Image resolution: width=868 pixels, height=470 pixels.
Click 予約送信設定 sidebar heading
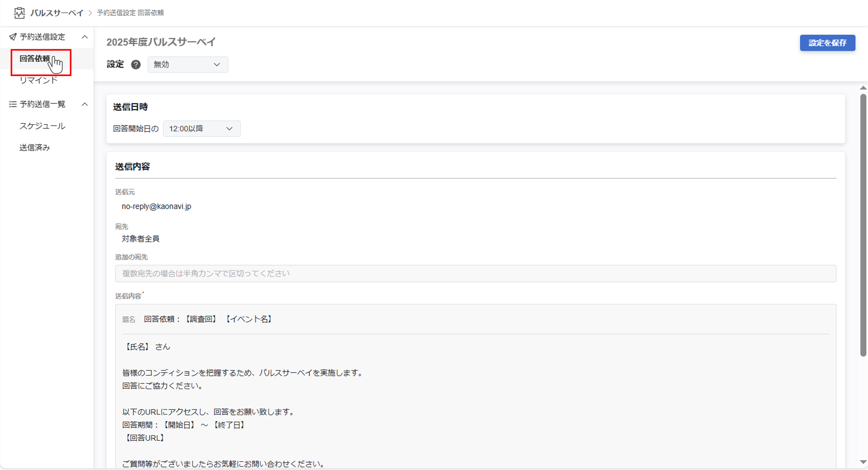pyautogui.click(x=42, y=37)
